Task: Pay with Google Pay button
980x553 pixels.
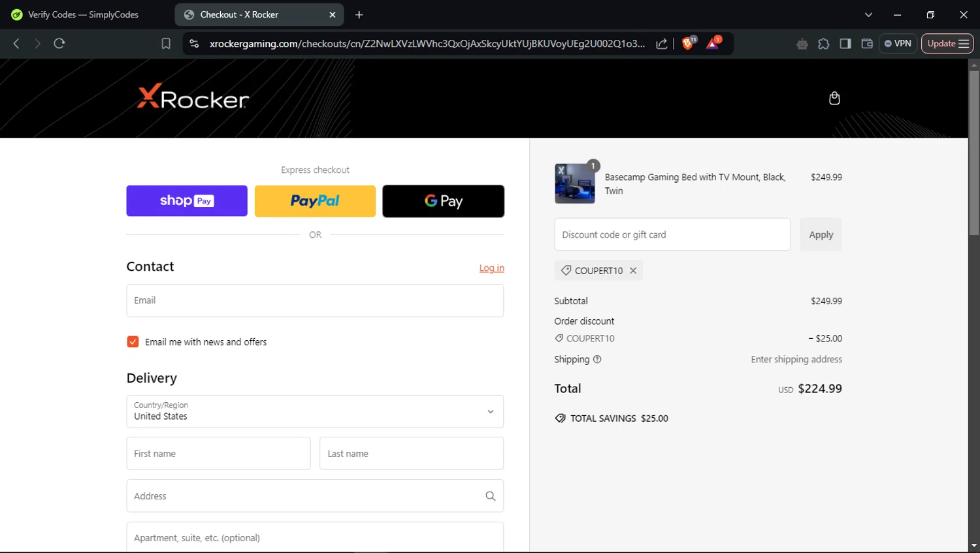Action: point(443,200)
